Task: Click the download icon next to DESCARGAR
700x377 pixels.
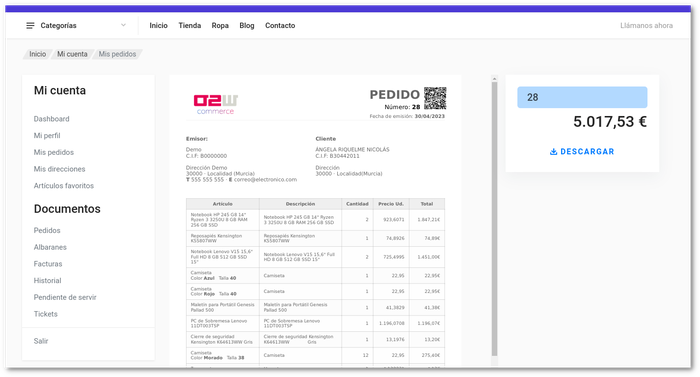Action: pos(554,152)
